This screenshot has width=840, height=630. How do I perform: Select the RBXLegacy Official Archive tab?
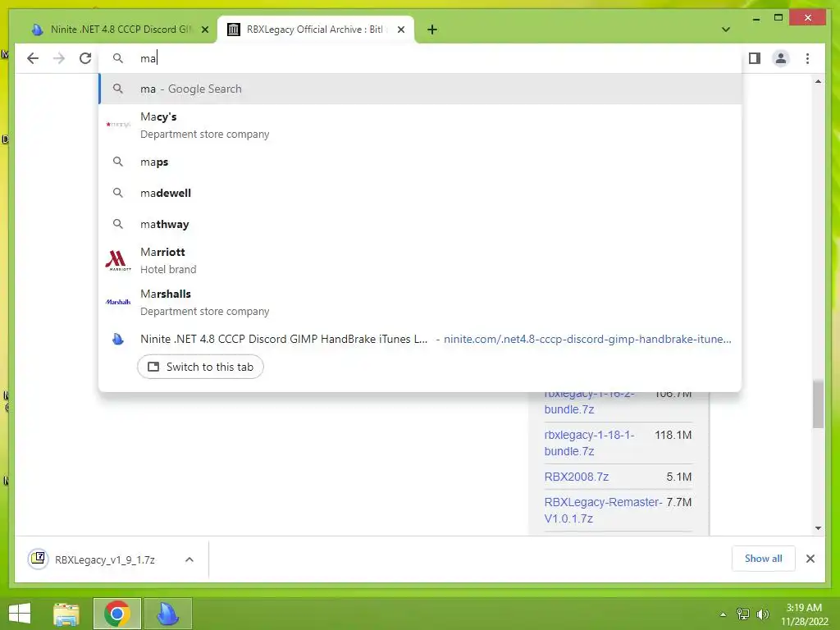pyautogui.click(x=314, y=30)
